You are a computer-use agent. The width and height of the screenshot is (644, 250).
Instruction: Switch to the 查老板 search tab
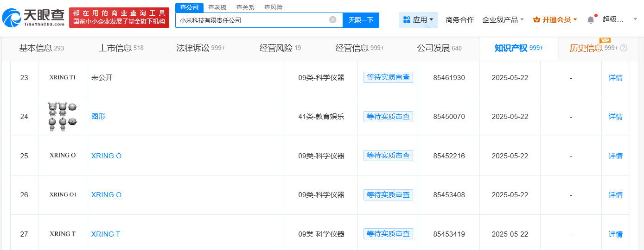click(x=217, y=7)
